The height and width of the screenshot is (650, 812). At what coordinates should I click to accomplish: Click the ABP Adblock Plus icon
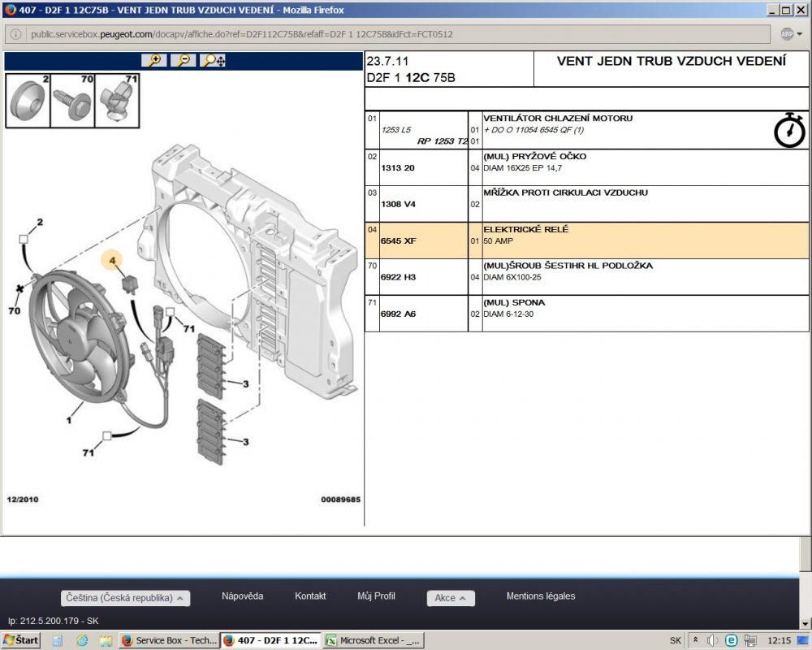click(x=787, y=34)
